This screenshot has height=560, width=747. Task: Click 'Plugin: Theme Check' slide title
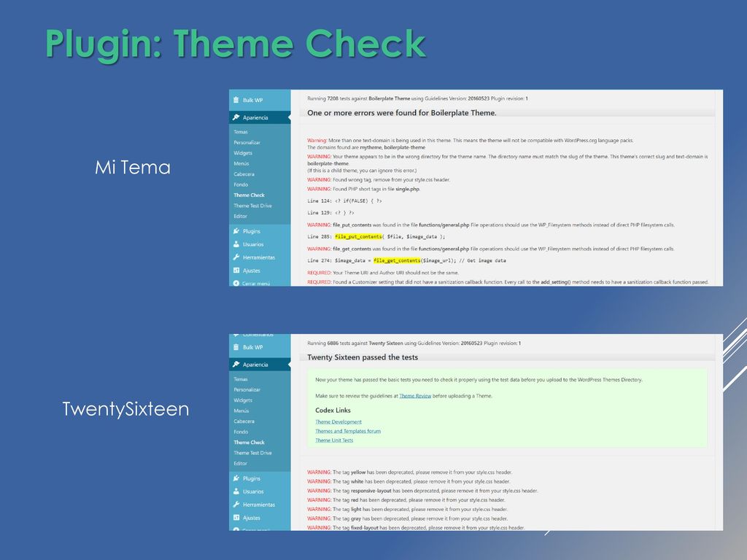point(236,44)
